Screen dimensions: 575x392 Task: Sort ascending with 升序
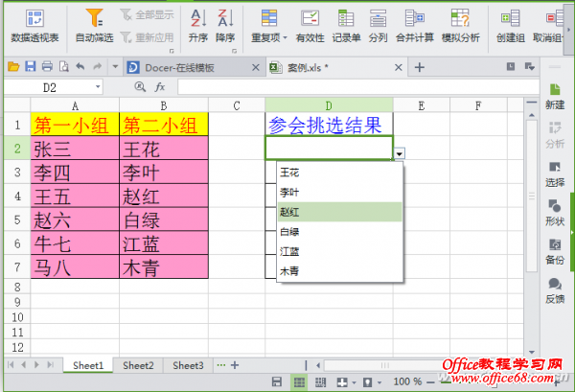point(198,26)
